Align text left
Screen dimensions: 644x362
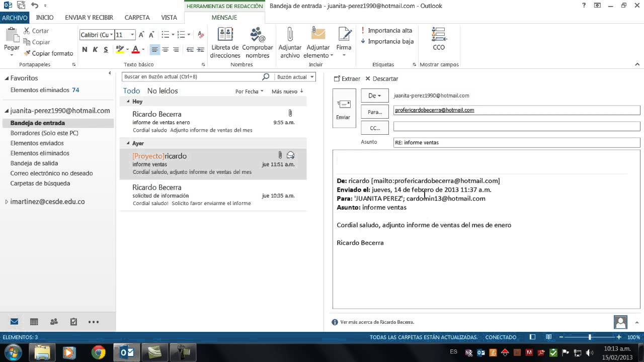click(x=154, y=49)
